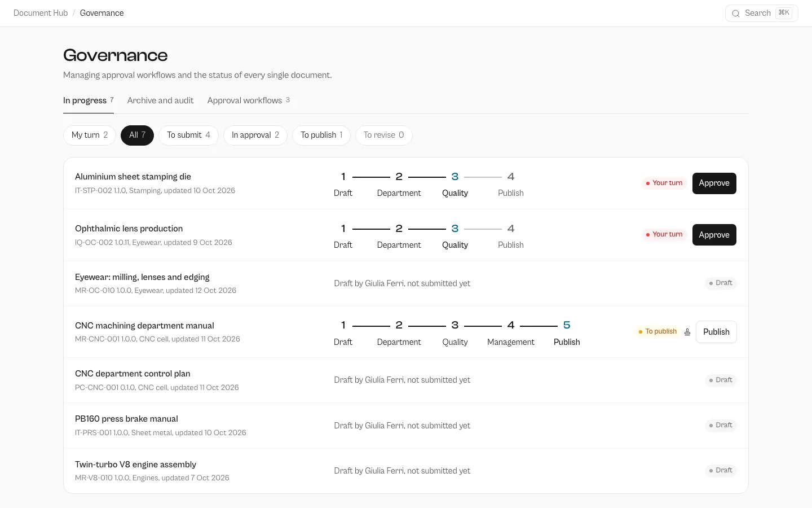This screenshot has height=508, width=812.
Task: Open CNC department control plan
Action: (133, 374)
